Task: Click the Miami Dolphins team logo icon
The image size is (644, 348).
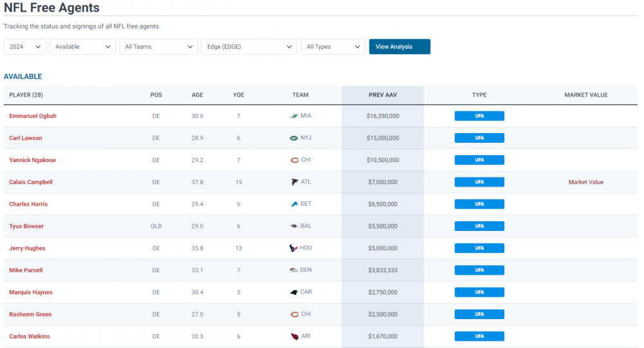Action: 294,116
